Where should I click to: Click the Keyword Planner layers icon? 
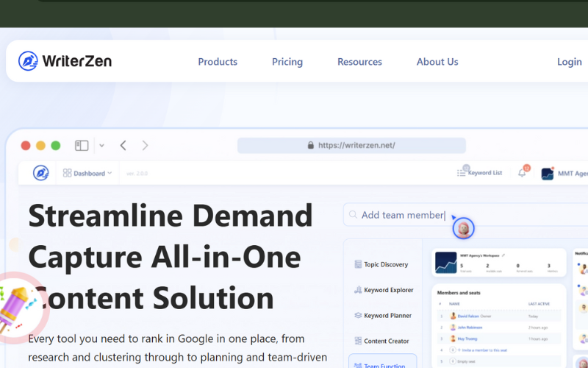pyautogui.click(x=358, y=316)
